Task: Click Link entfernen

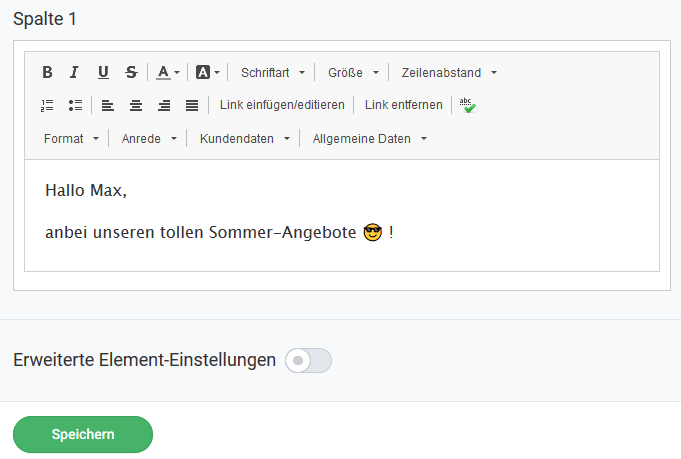Action: click(x=403, y=105)
